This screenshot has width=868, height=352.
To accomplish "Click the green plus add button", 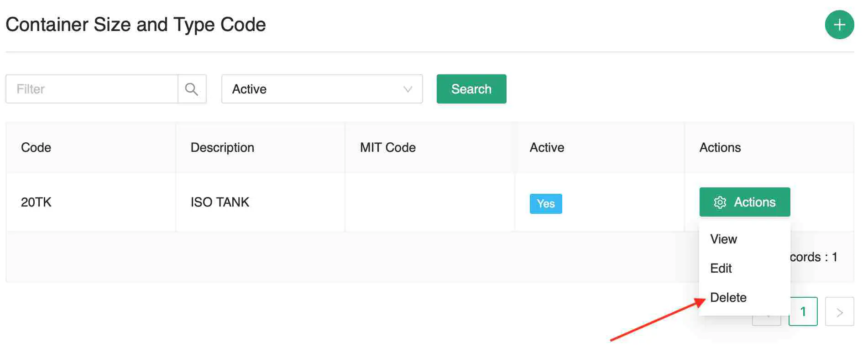I will [x=839, y=25].
